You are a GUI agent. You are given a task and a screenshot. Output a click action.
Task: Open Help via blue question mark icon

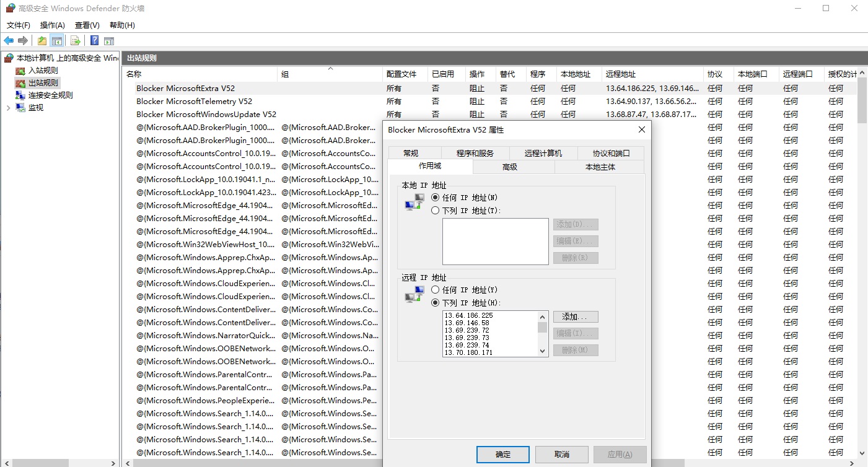[x=94, y=41]
